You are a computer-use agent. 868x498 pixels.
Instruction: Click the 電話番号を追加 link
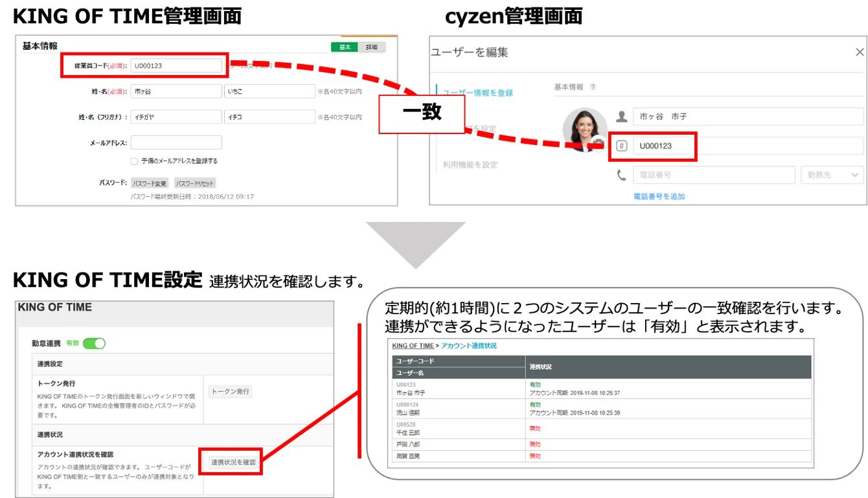pos(659,196)
